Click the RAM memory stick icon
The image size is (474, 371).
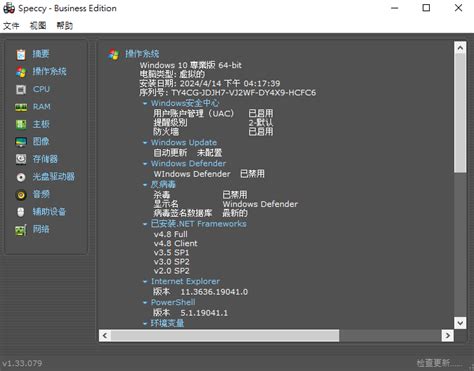21,107
